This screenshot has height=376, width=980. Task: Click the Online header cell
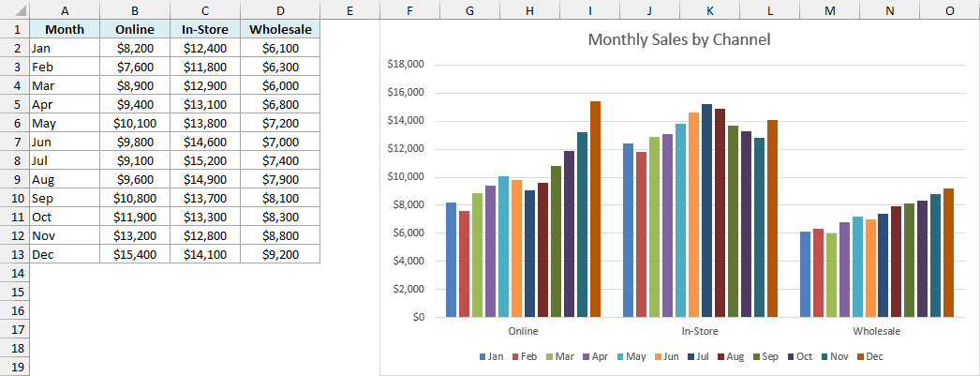(134, 29)
